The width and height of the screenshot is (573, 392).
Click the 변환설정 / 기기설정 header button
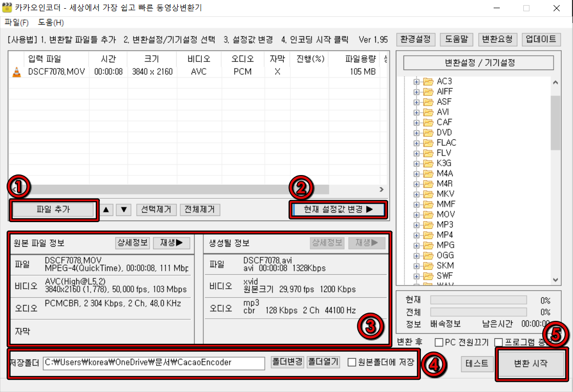click(479, 62)
